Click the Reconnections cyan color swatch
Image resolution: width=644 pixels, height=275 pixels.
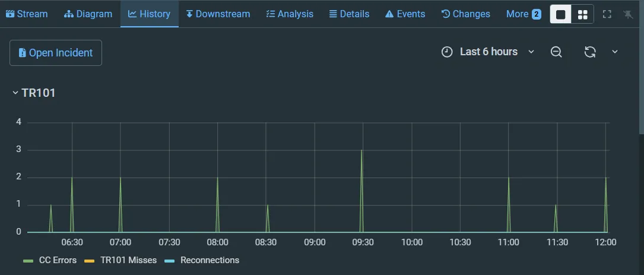click(x=170, y=261)
